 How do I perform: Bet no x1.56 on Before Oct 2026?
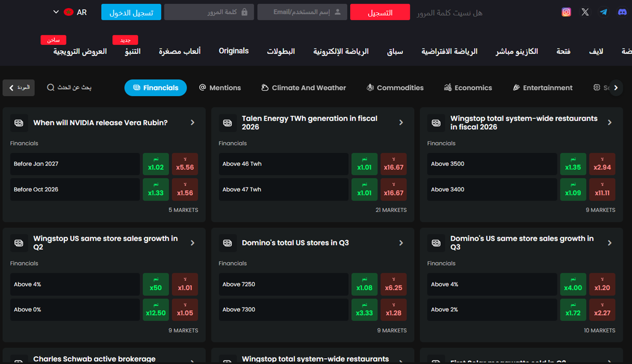click(x=185, y=189)
